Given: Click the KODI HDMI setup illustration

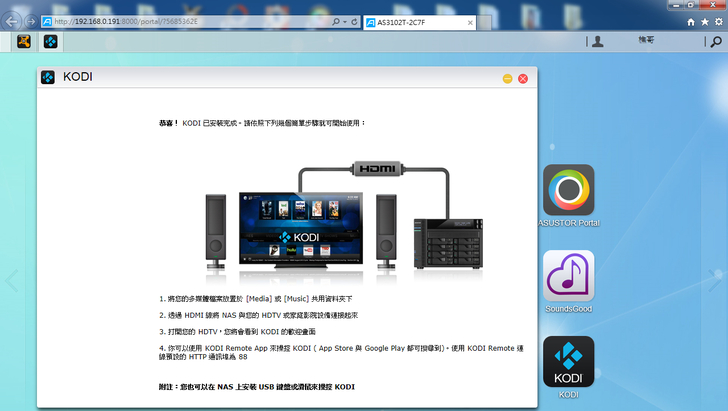Looking at the screenshot, I should [344, 222].
